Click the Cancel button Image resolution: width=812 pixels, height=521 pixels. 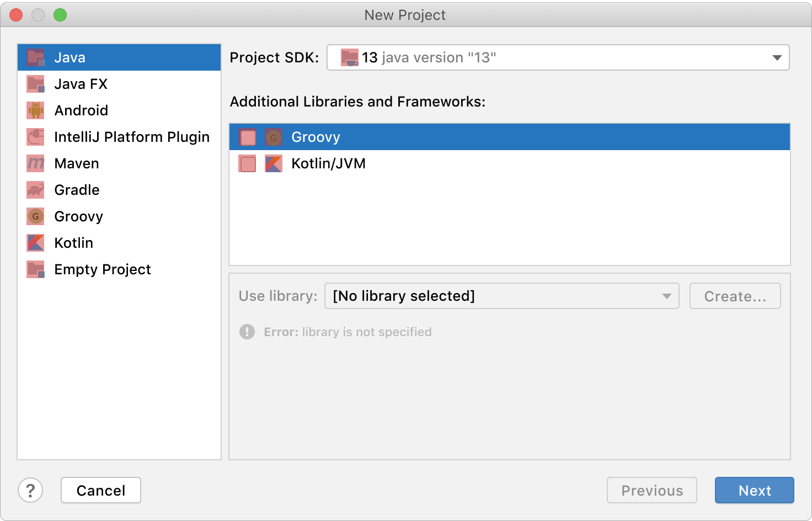(101, 490)
